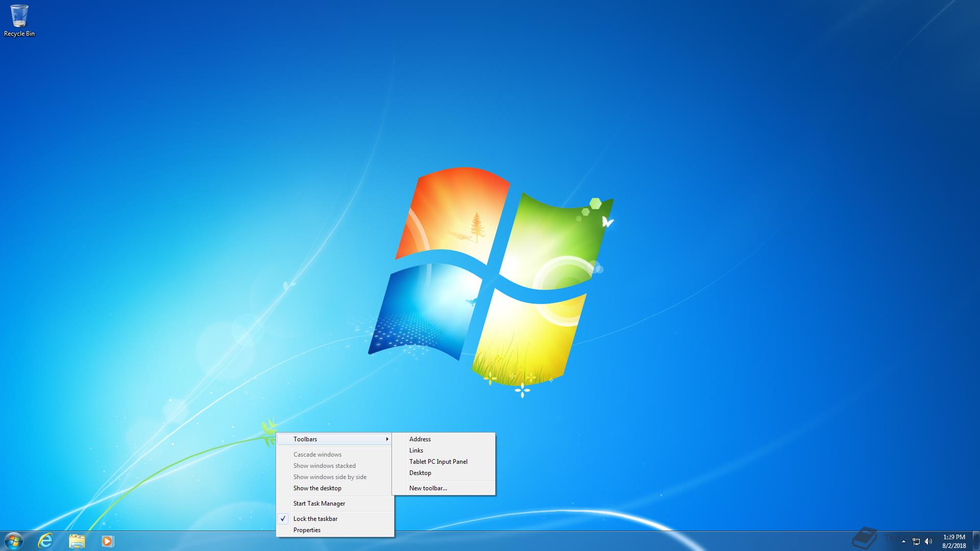
Task: Click the network icon in system tray
Action: coord(916,541)
